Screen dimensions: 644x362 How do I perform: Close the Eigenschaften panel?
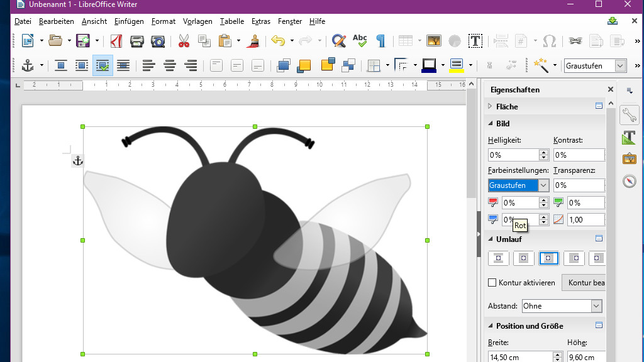pos(610,89)
